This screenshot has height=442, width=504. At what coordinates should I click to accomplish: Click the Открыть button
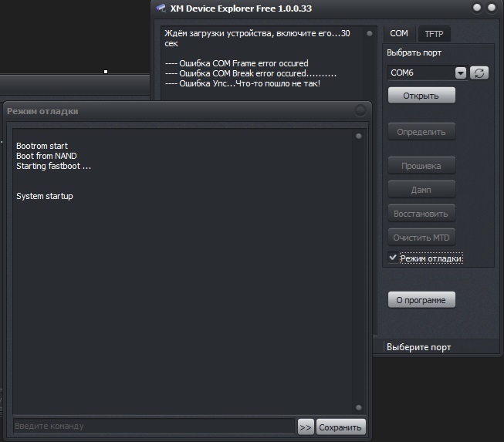[421, 96]
